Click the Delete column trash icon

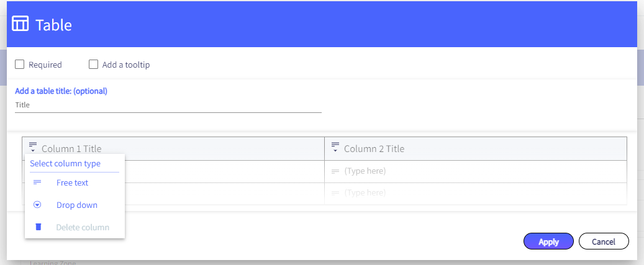[39, 227]
